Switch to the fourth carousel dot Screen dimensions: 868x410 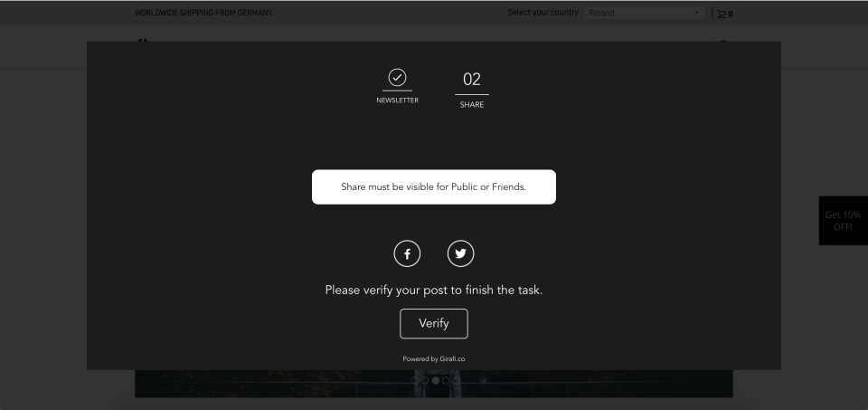[446, 381]
